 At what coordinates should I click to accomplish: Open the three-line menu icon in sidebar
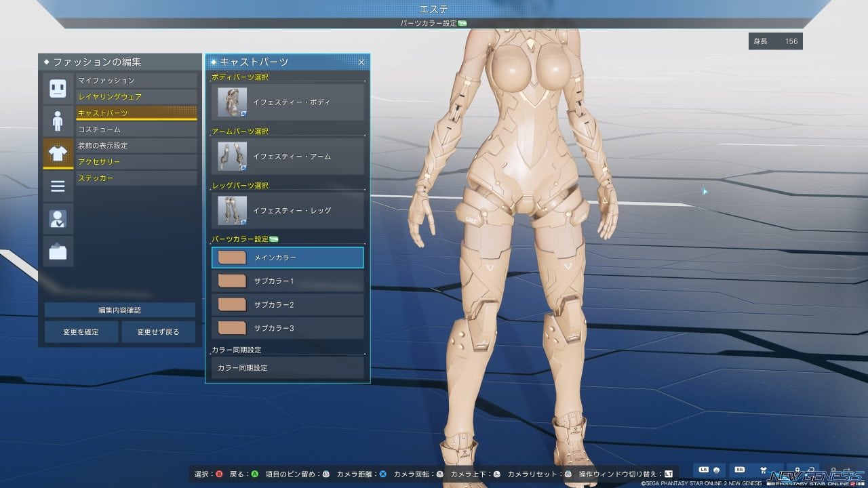(58, 186)
